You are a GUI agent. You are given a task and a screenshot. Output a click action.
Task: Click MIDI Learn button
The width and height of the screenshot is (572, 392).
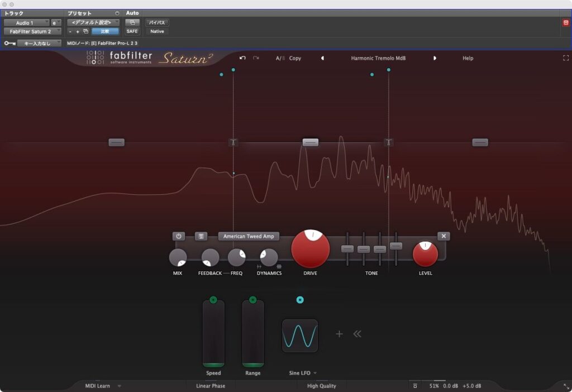point(97,386)
